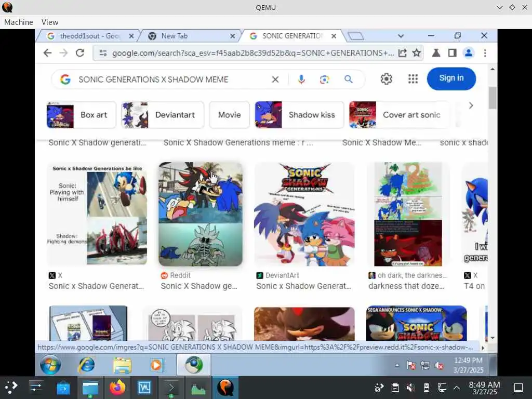The image size is (532, 399).
Task: Click the Google search input field
Action: pyautogui.click(x=172, y=79)
